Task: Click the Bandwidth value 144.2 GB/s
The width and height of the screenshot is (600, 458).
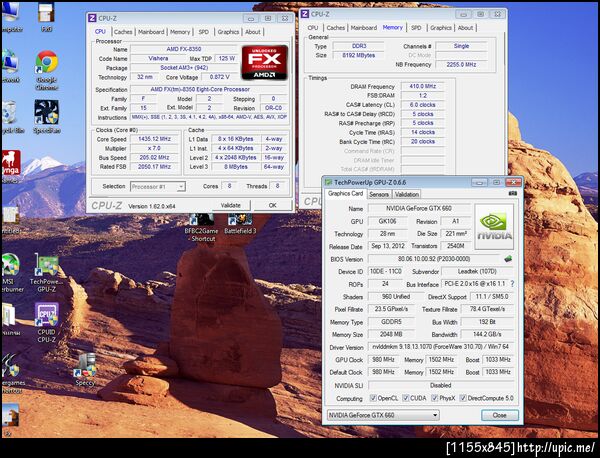Action: (x=487, y=334)
